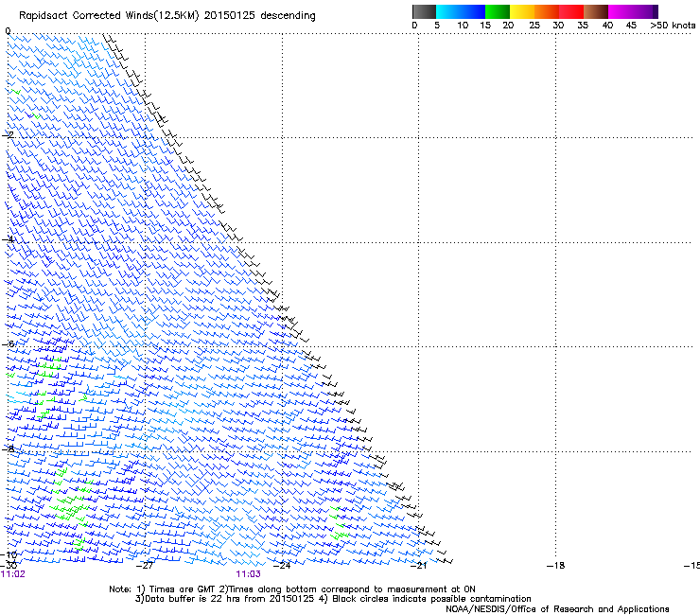Click the green 15-20 knots color band

[x=498, y=11]
